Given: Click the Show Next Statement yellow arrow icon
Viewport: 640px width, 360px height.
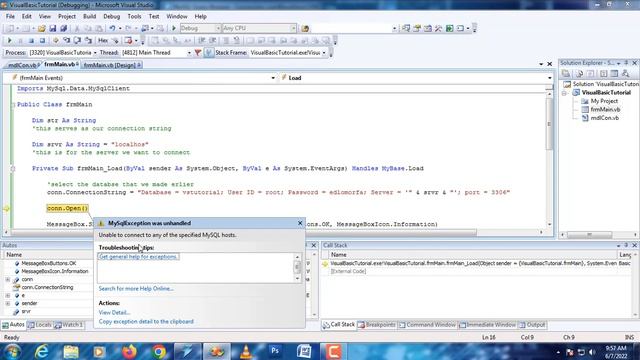Looking at the screenshot, I should pyautogui.click(x=56, y=41).
